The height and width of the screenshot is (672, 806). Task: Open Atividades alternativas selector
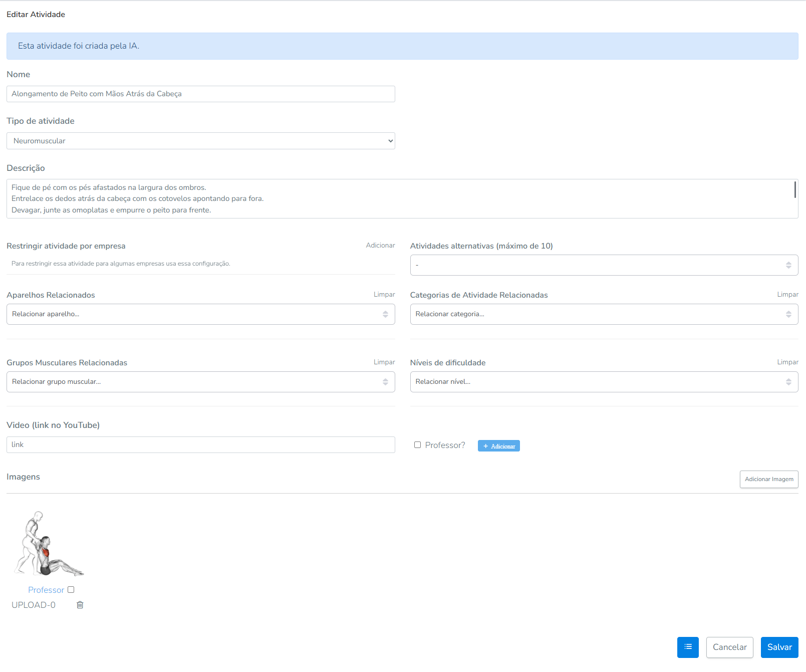(604, 265)
